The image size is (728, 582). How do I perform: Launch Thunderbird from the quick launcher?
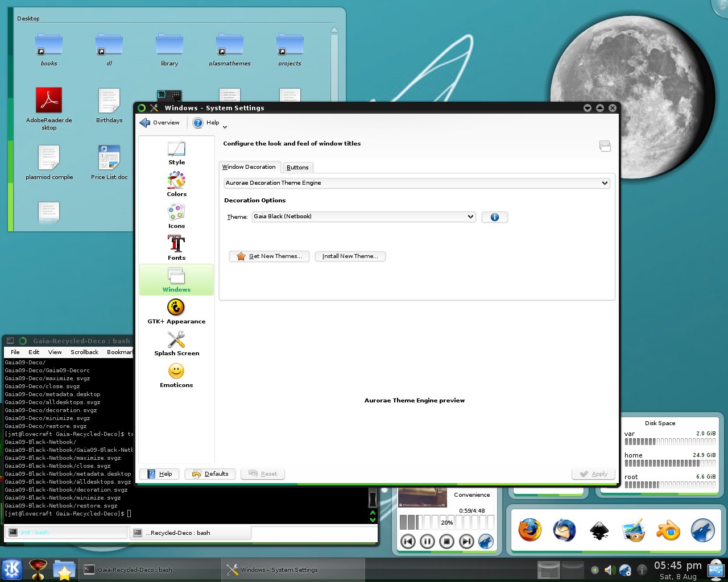[x=564, y=531]
